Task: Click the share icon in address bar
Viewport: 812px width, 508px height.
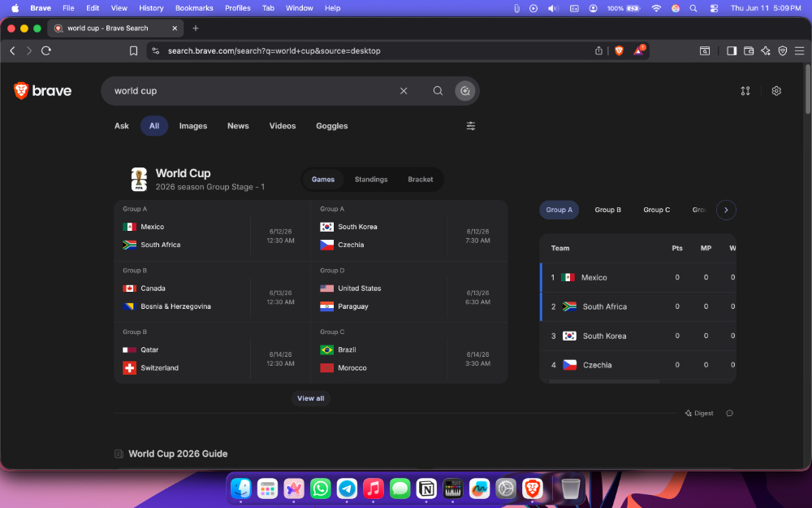Action: (x=598, y=50)
